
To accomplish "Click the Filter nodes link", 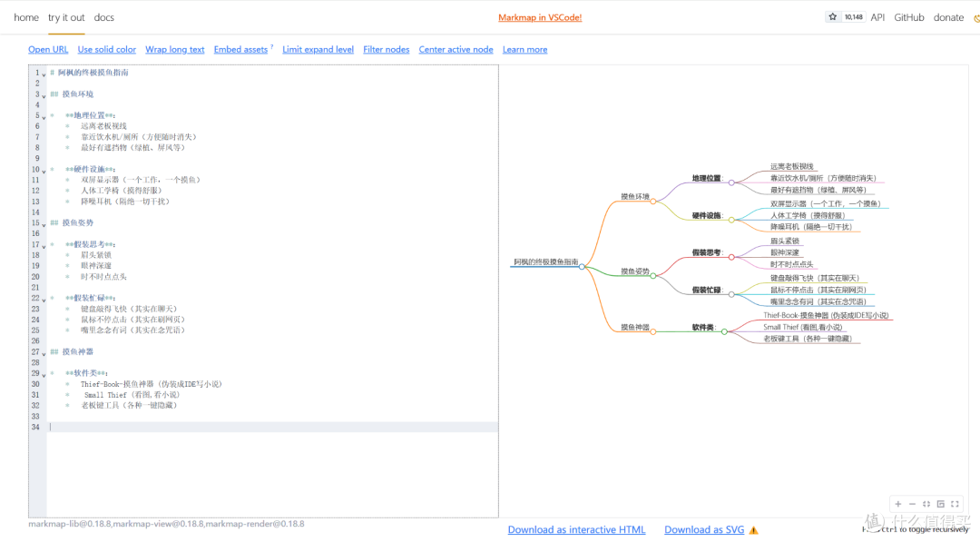I will click(387, 49).
